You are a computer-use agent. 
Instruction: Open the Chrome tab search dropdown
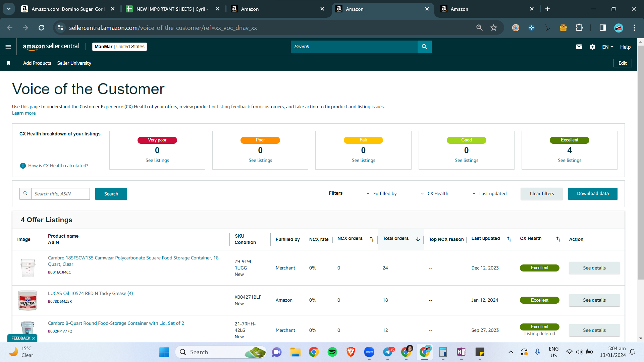(9, 9)
